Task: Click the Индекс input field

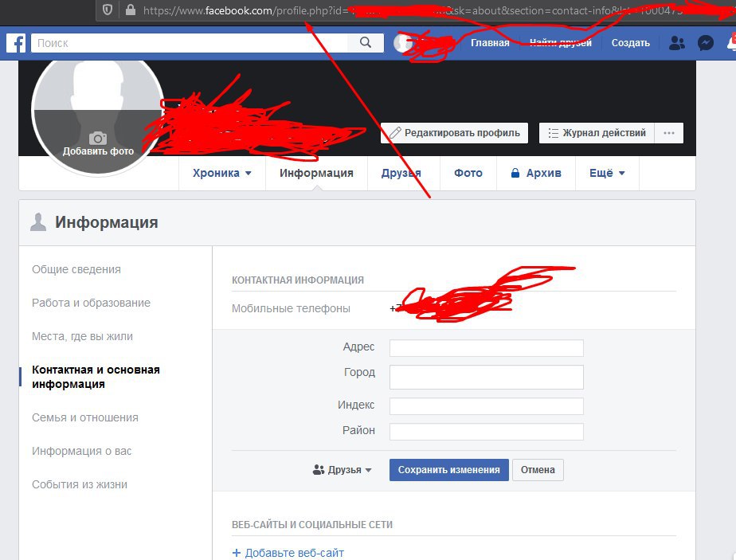Action: click(x=486, y=406)
